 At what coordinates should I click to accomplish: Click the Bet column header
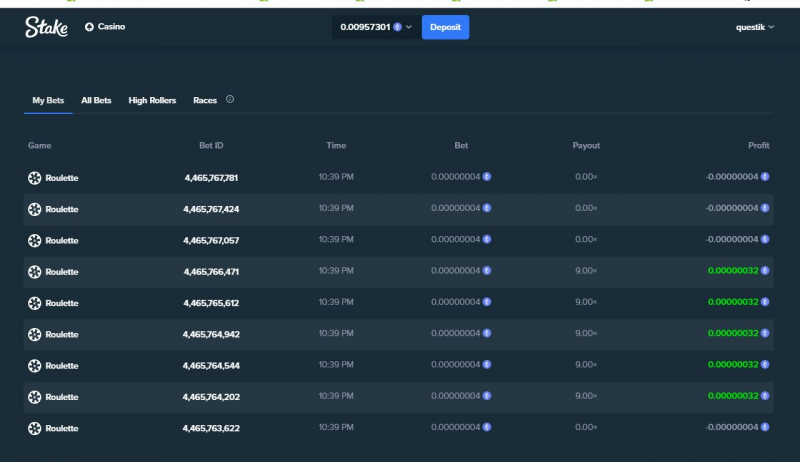click(461, 145)
